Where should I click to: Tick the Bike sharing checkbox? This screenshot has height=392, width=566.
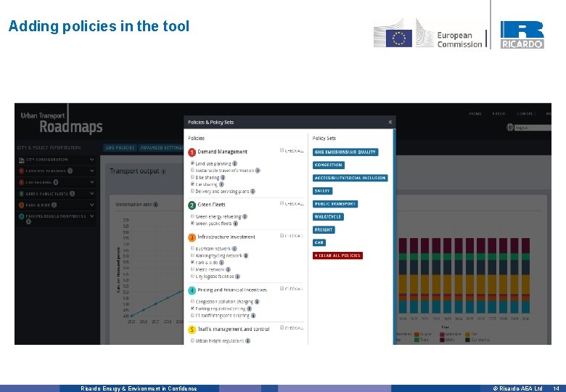click(192, 177)
